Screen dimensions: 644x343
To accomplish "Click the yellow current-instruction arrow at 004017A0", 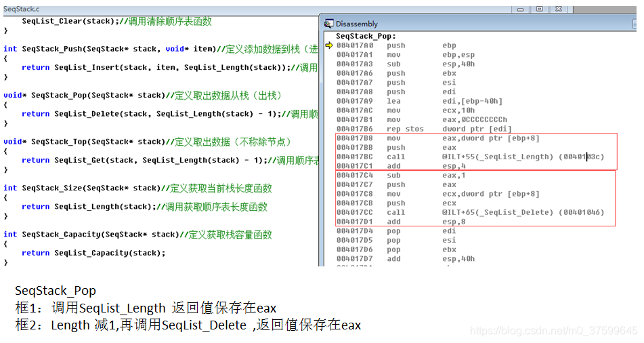I will (329, 45).
